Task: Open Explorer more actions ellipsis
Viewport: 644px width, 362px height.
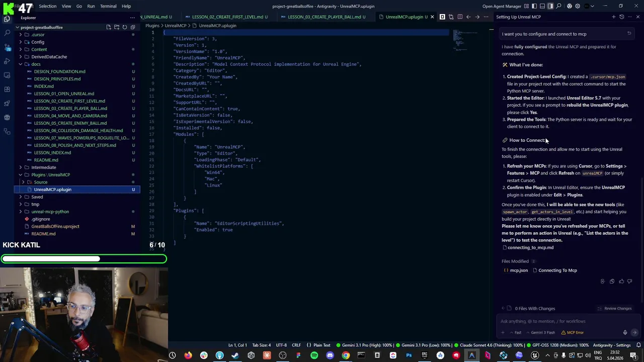Action: [x=132, y=18]
